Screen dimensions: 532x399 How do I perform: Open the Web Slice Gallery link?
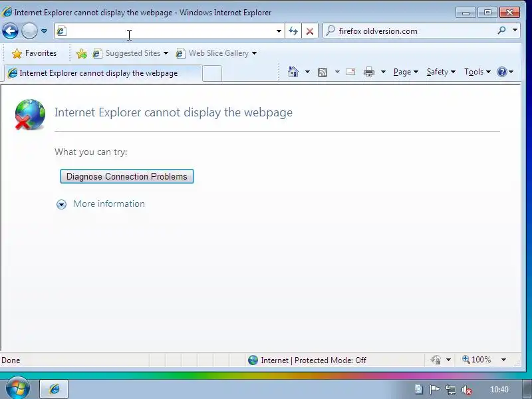point(212,53)
